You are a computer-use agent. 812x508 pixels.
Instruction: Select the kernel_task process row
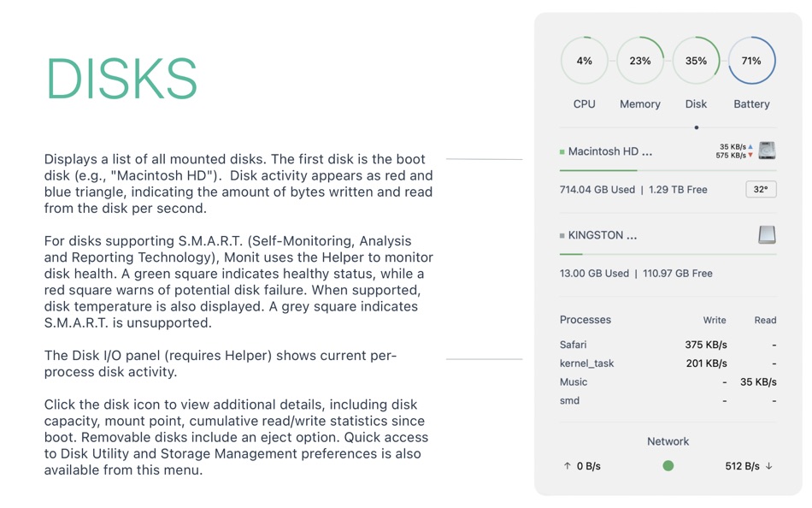point(668,363)
